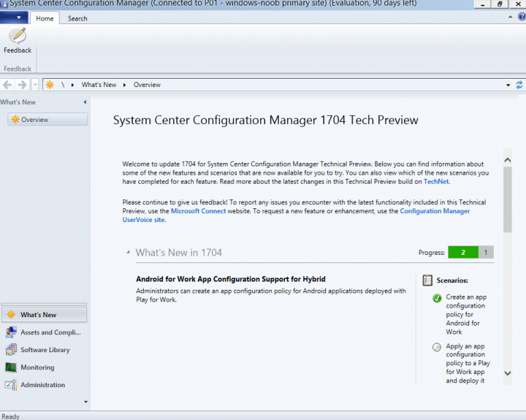Image resolution: width=526 pixels, height=420 pixels.
Task: Click the Scenarios checklist icon
Action: click(x=427, y=280)
